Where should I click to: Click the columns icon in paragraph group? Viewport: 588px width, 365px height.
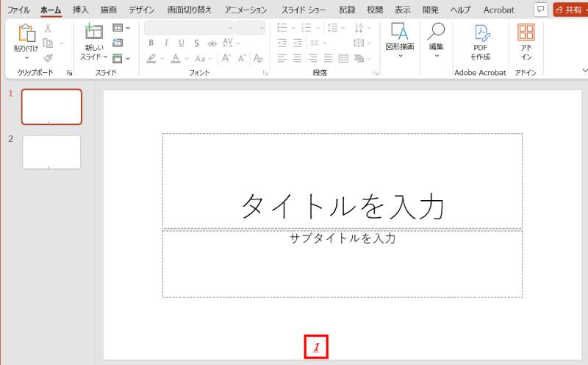pos(315,43)
